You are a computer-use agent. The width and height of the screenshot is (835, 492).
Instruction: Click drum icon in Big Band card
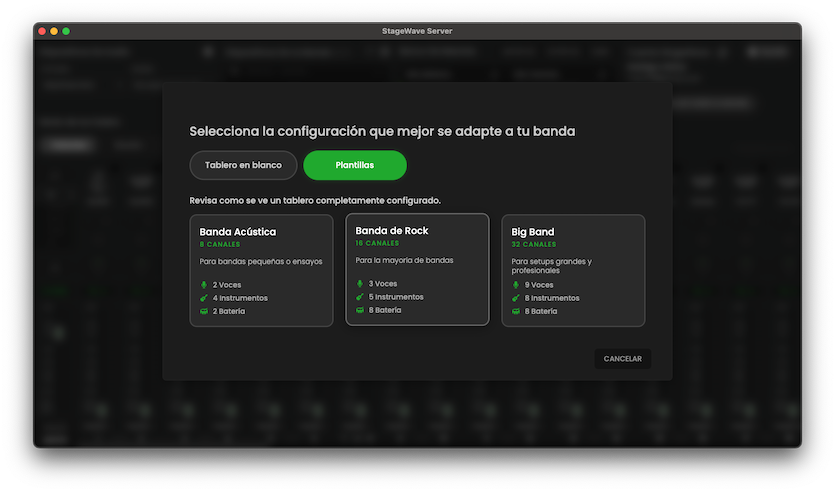coord(516,311)
